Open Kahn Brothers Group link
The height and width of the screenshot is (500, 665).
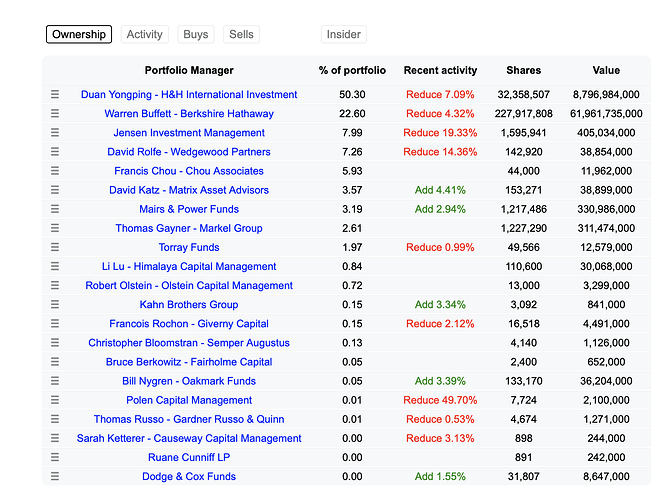tap(189, 304)
